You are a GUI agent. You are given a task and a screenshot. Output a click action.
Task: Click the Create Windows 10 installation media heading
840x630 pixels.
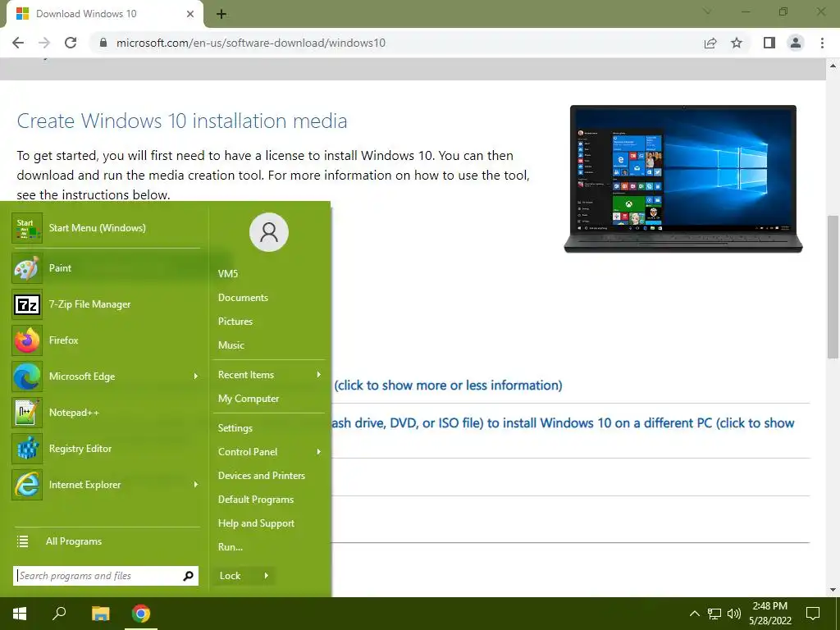coord(182,121)
